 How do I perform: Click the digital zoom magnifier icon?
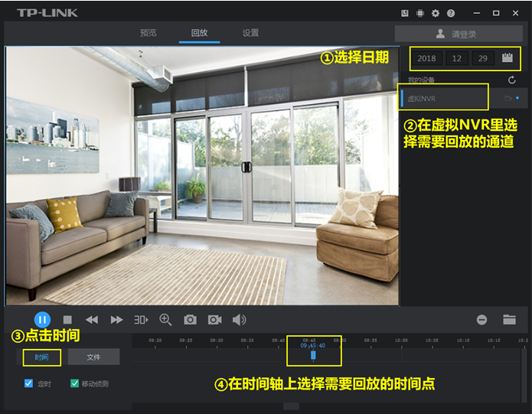click(x=165, y=320)
